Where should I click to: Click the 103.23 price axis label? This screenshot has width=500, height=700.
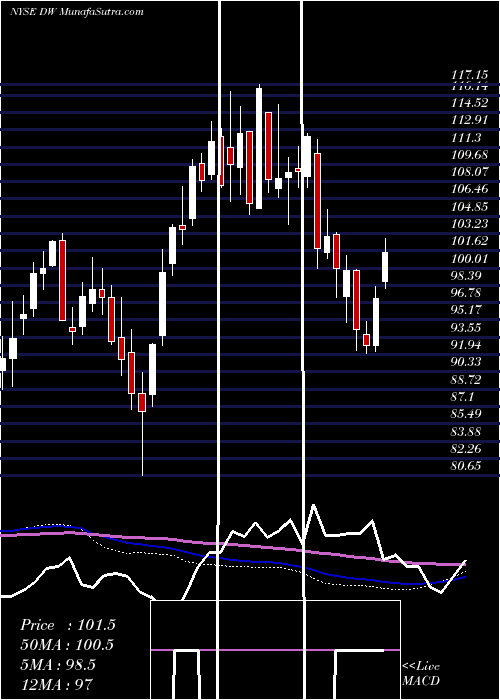(470, 224)
